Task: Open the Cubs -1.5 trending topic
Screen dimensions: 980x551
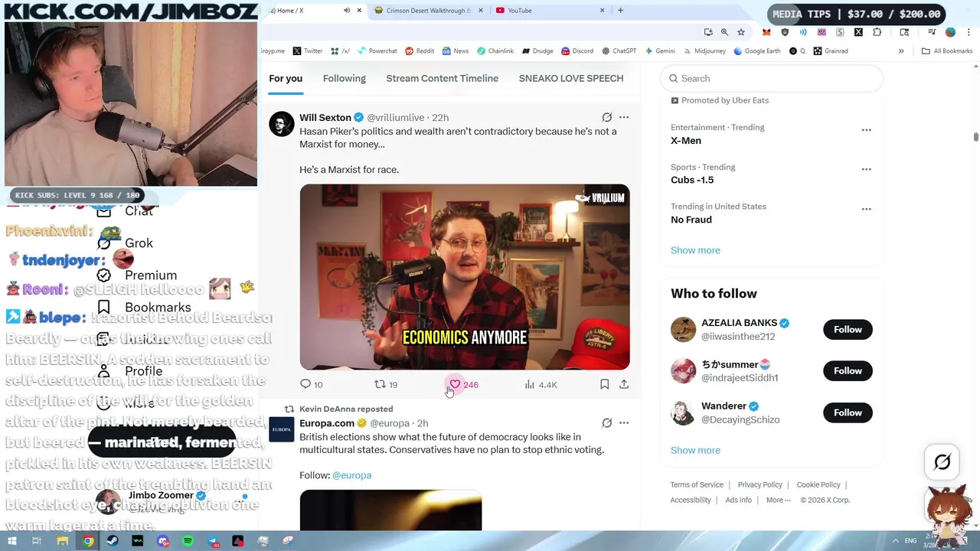Action: click(x=692, y=180)
